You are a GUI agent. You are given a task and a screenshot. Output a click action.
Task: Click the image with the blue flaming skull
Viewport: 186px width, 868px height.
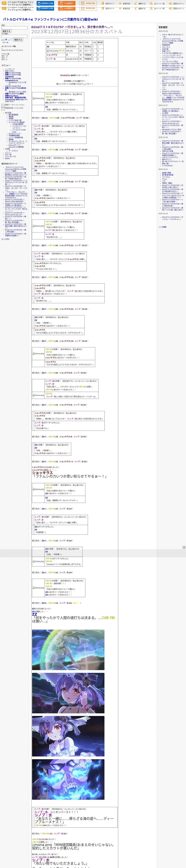coord(68,779)
